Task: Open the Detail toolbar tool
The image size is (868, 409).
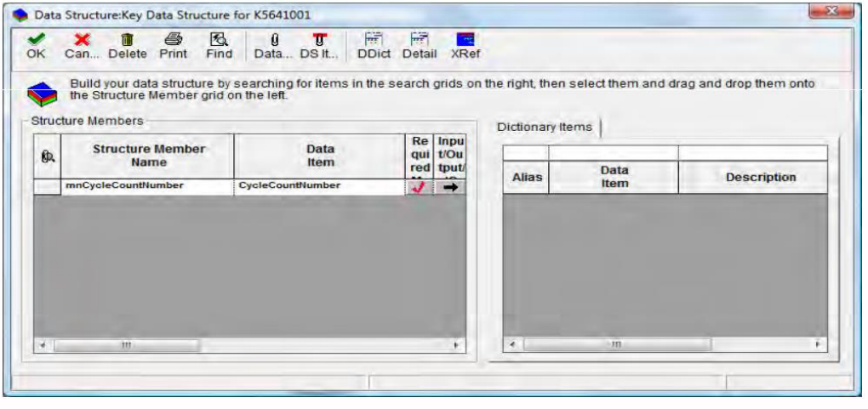Action: tap(420, 39)
